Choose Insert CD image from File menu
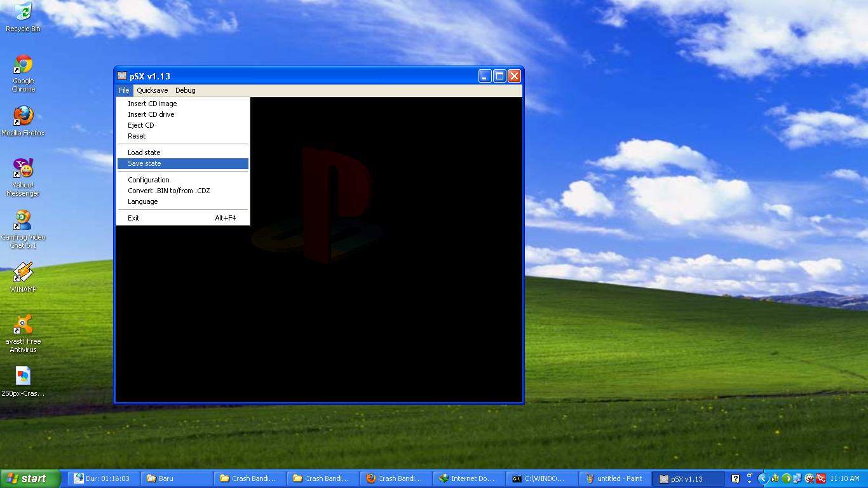Viewport: 868px width, 488px height. [183, 104]
